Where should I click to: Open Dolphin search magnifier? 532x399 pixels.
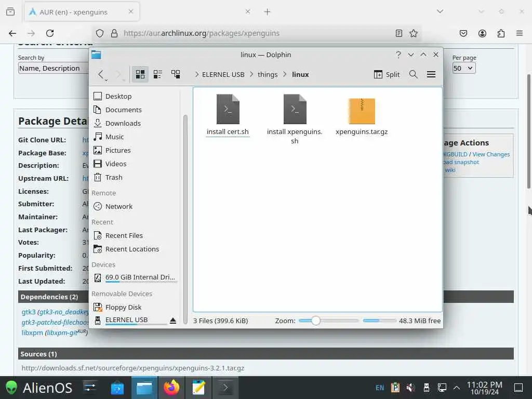pos(413,74)
